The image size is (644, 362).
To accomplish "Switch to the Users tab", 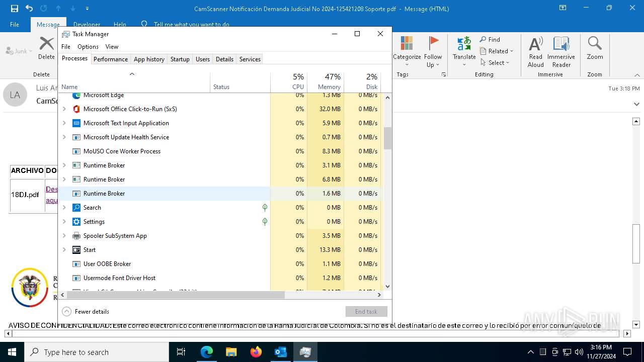I will point(203,59).
